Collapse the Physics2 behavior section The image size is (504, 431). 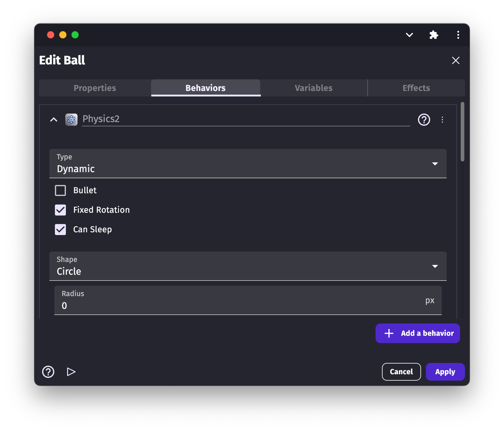[54, 120]
